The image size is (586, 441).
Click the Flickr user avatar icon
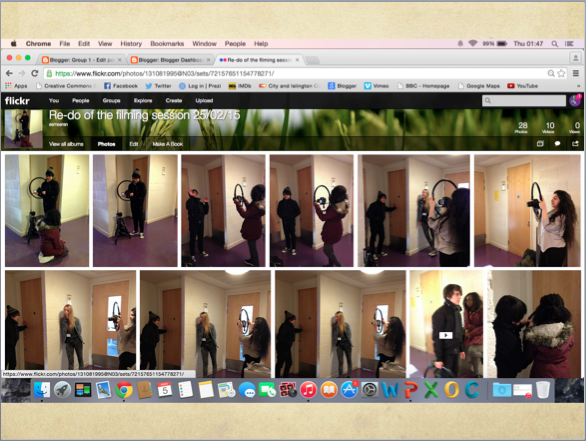tap(575, 100)
